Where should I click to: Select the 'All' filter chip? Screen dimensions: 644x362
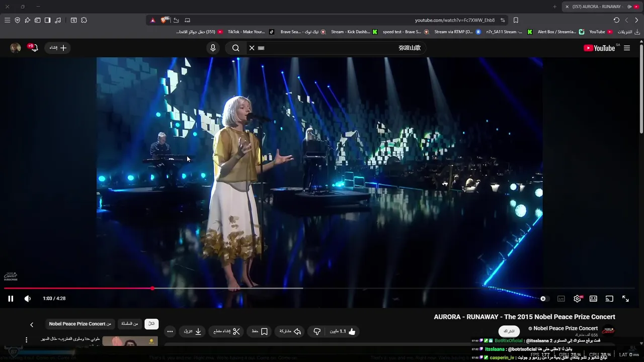point(151,324)
